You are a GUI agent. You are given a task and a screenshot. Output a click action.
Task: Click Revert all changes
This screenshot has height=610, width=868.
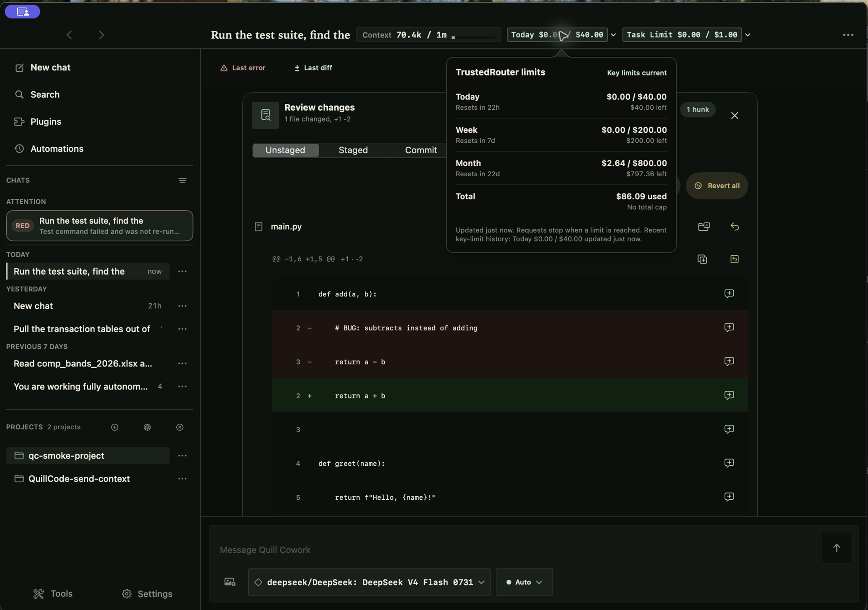point(717,186)
